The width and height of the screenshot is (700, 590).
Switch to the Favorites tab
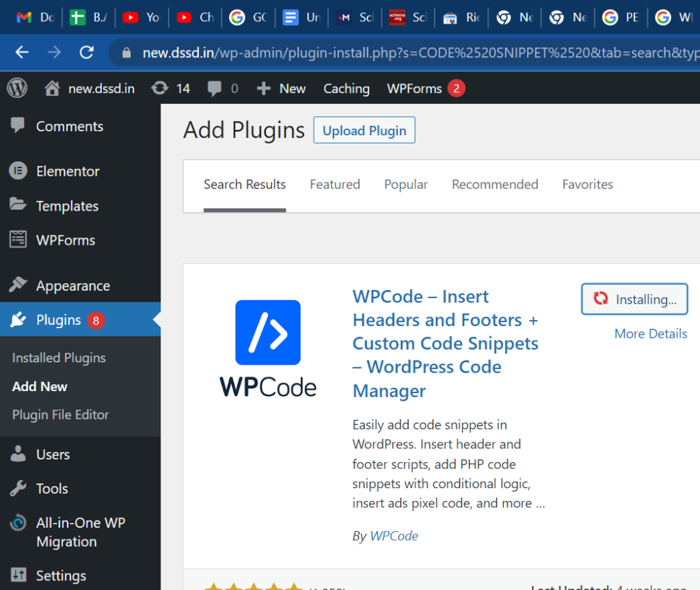tap(587, 185)
